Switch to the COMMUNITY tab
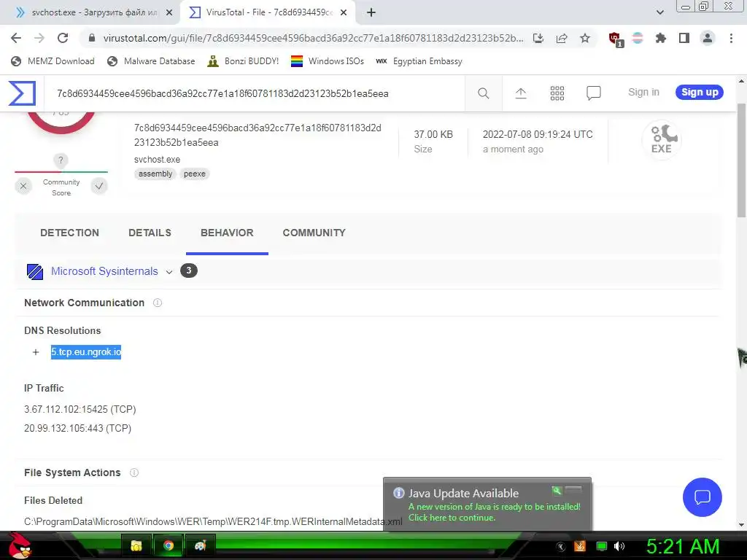The height and width of the screenshot is (560, 747). click(314, 233)
